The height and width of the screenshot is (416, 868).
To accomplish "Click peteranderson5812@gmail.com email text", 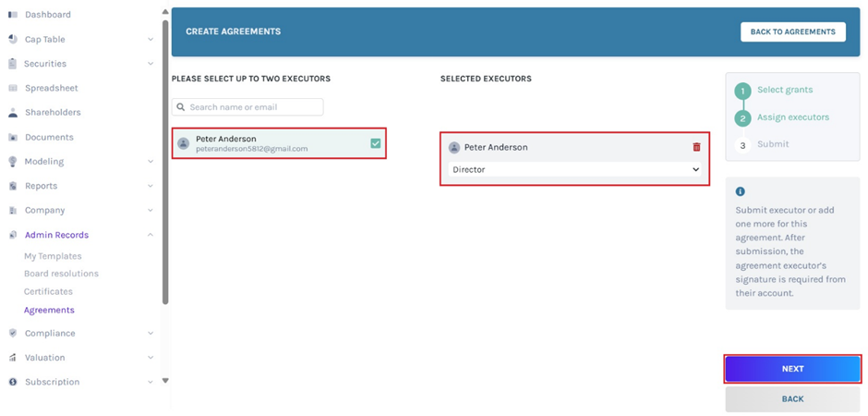I will (x=252, y=149).
